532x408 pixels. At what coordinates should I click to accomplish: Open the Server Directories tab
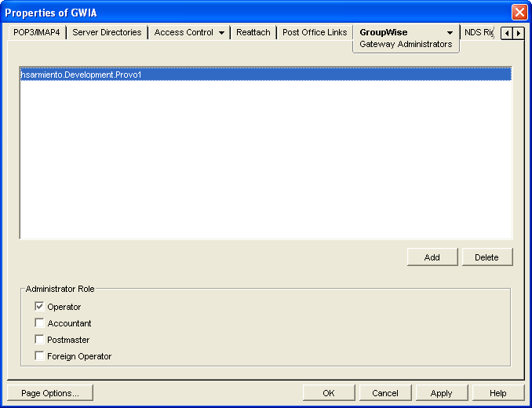(107, 33)
